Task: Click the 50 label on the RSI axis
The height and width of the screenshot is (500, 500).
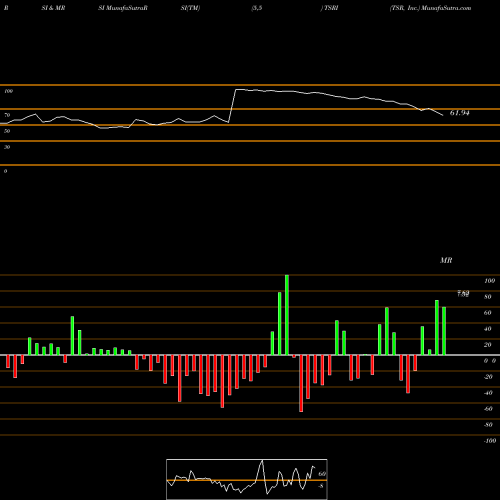Action: [7, 131]
